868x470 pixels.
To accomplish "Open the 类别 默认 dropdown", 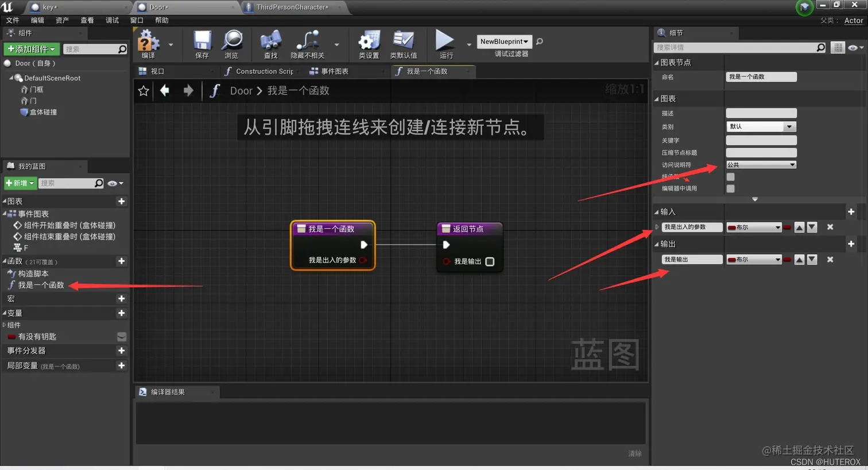I will [761, 126].
